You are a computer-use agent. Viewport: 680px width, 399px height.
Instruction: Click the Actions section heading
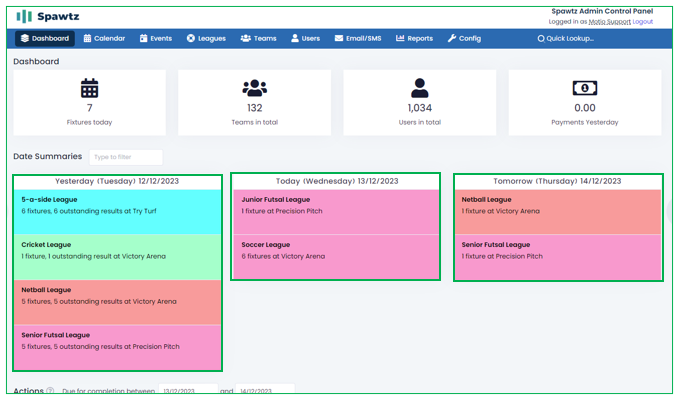click(29, 391)
